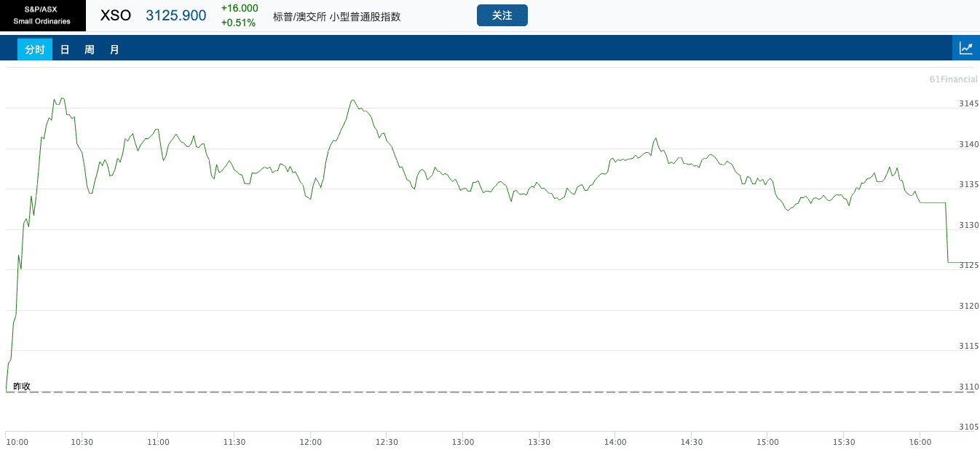Screen dimensions: 980x458
Task: Click the 3125.900 index price
Action: click(176, 15)
